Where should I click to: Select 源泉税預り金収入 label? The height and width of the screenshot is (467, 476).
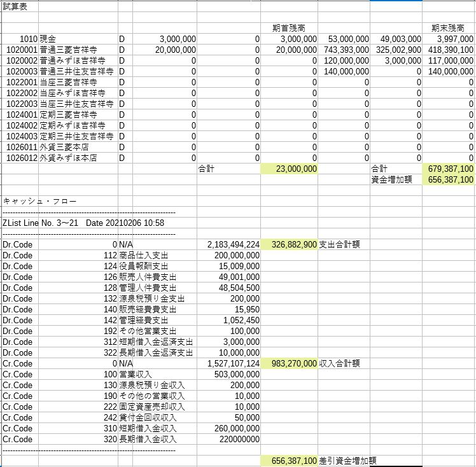point(152,385)
